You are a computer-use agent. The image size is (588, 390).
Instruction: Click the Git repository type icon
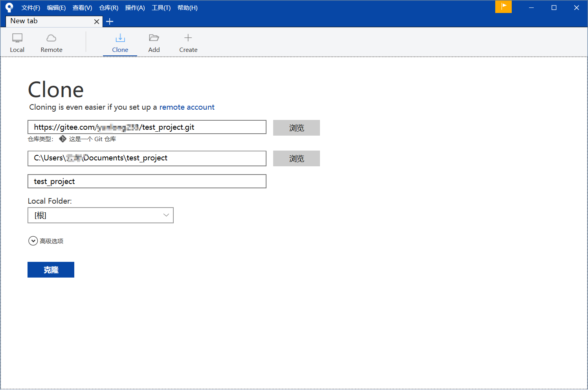tap(62, 139)
